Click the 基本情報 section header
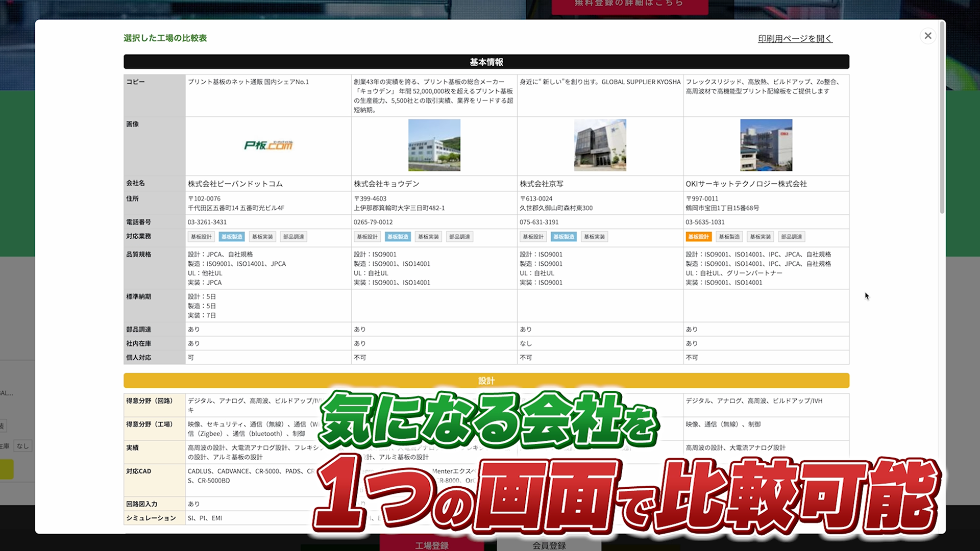 pyautogui.click(x=486, y=62)
